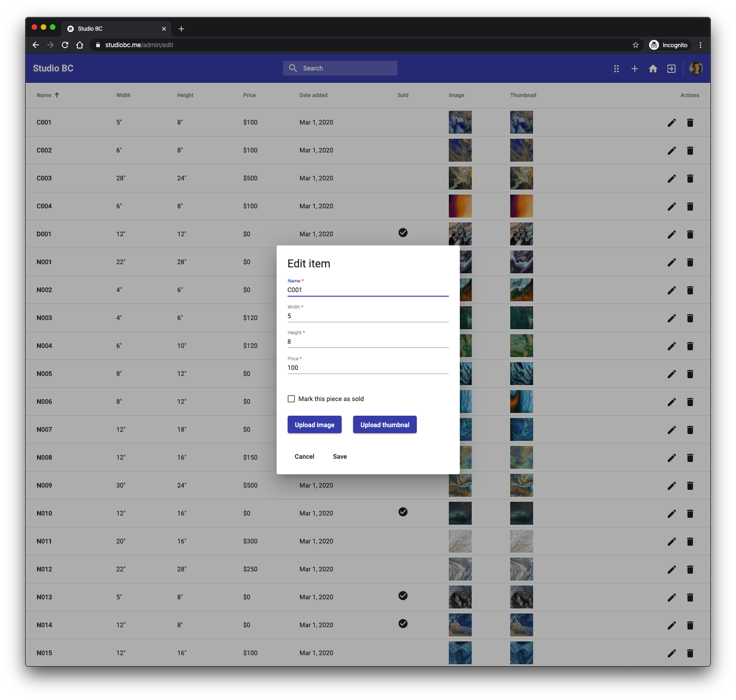Screen dimensions: 736x700
Task: Click sold checkmark in row N014
Action: (403, 624)
